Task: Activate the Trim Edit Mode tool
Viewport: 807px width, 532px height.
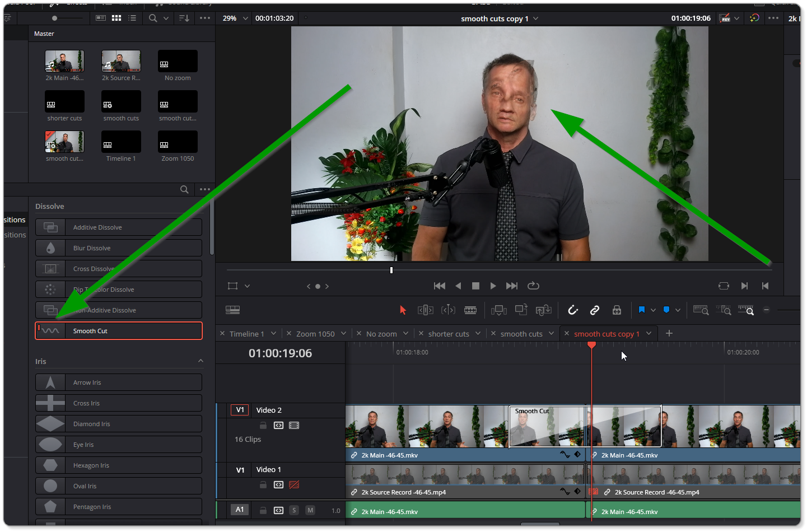Action: pyautogui.click(x=426, y=310)
